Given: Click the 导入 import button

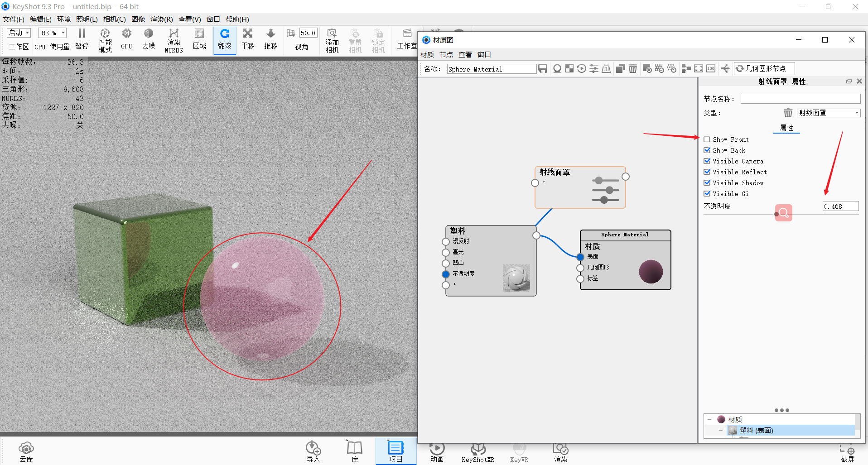Looking at the screenshot, I should 313,452.
